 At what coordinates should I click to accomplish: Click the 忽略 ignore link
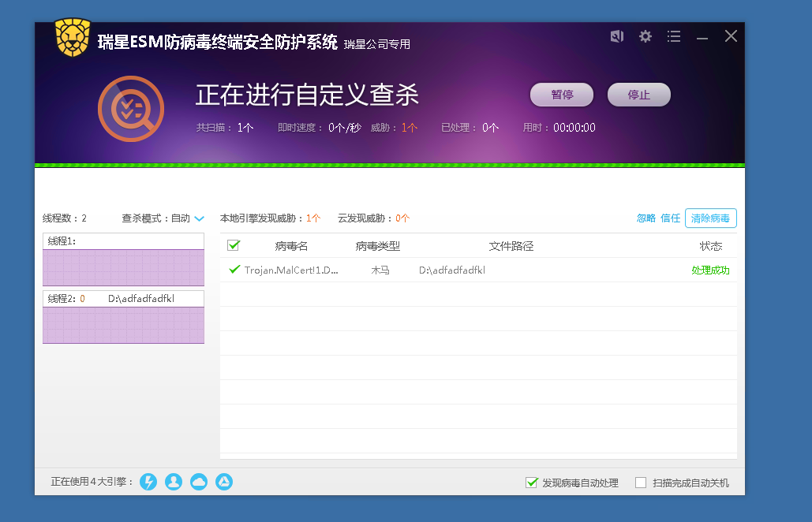coord(645,218)
